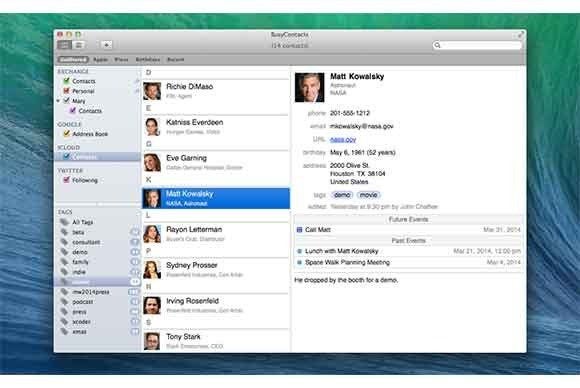Select the beta tag icon
This screenshot has height=388, width=580.
coord(65,232)
